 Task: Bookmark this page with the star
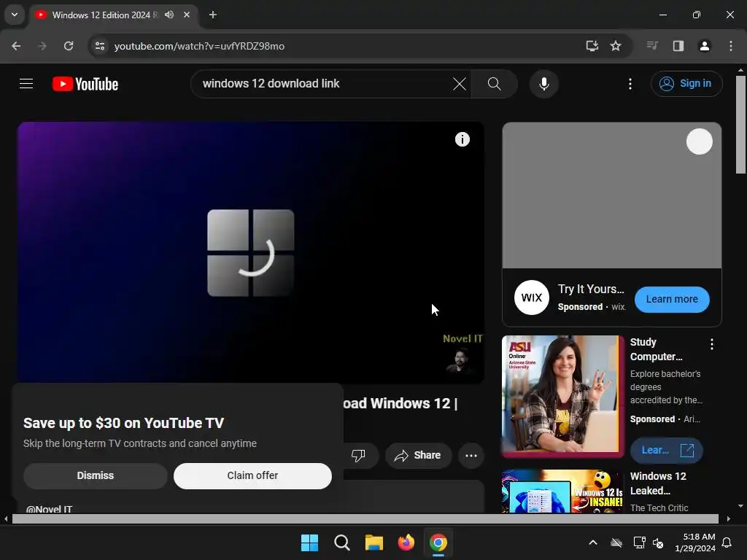616,46
